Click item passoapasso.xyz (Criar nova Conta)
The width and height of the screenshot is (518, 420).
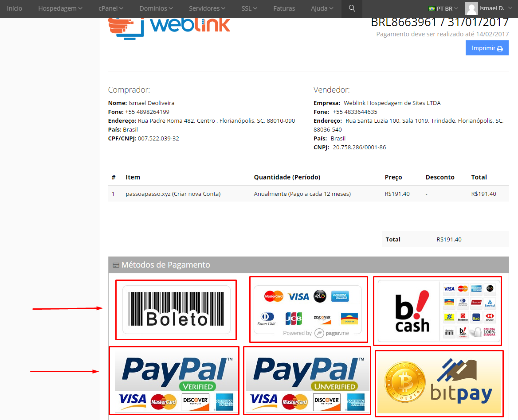pos(173,194)
